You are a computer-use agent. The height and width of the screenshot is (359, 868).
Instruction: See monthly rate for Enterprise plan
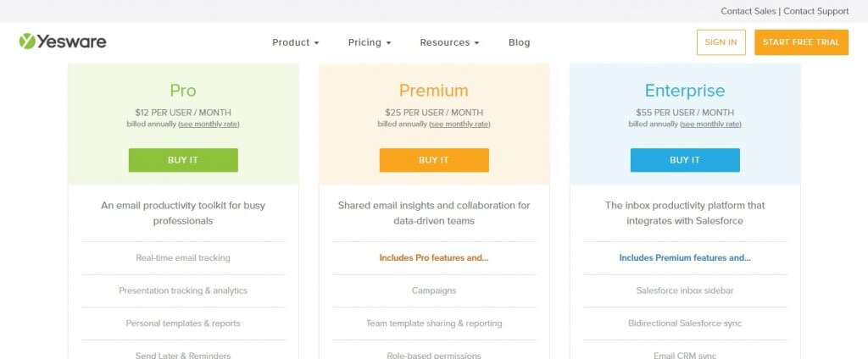710,124
